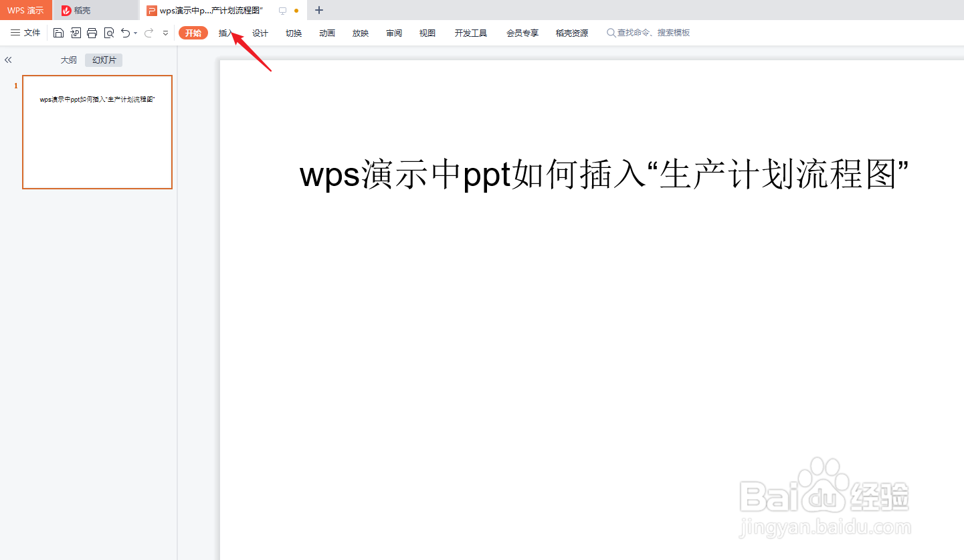Collapse the slide panel with double chevron
964x560 pixels.
pos(8,60)
